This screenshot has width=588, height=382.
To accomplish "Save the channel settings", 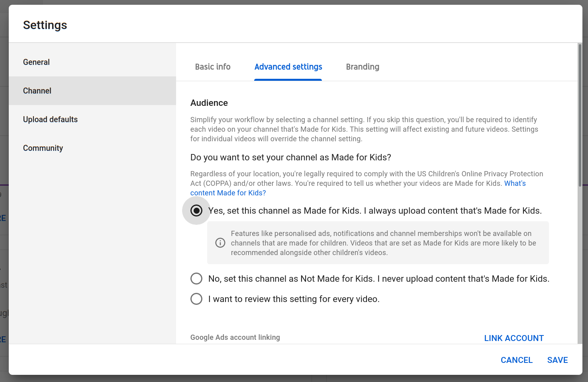I will tap(557, 360).
